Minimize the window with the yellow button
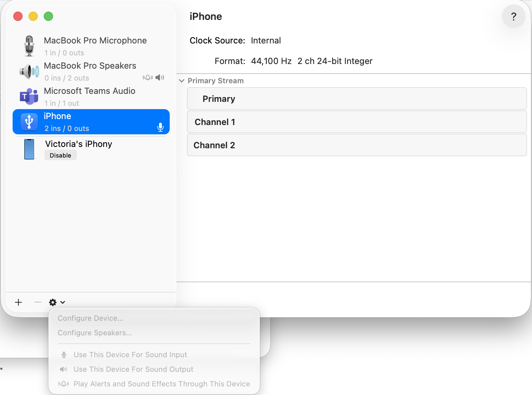The height and width of the screenshot is (395, 532). [33, 16]
